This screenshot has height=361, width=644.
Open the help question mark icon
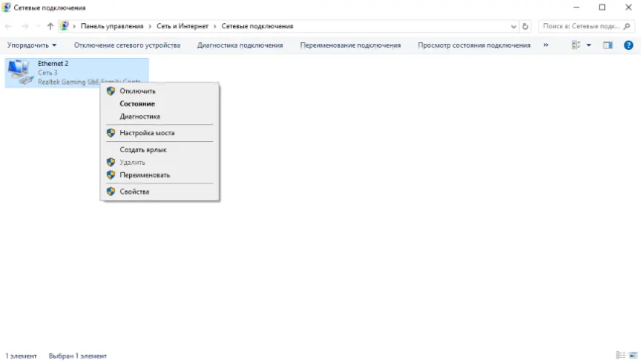628,45
